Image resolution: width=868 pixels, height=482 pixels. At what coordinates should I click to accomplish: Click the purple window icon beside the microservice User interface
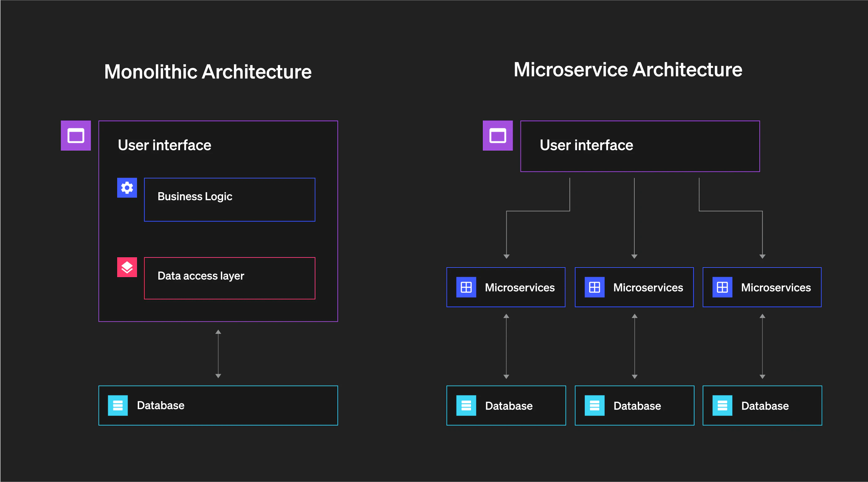[497, 135]
